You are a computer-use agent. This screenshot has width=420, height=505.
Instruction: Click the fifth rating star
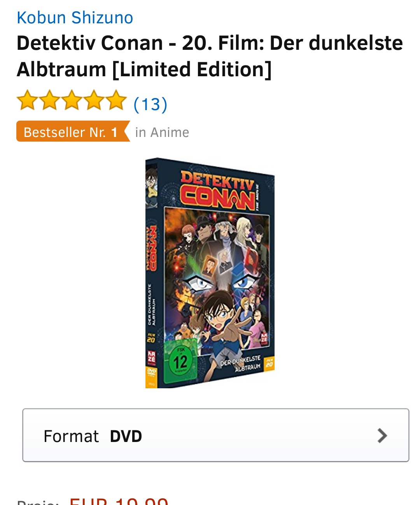[116, 100]
